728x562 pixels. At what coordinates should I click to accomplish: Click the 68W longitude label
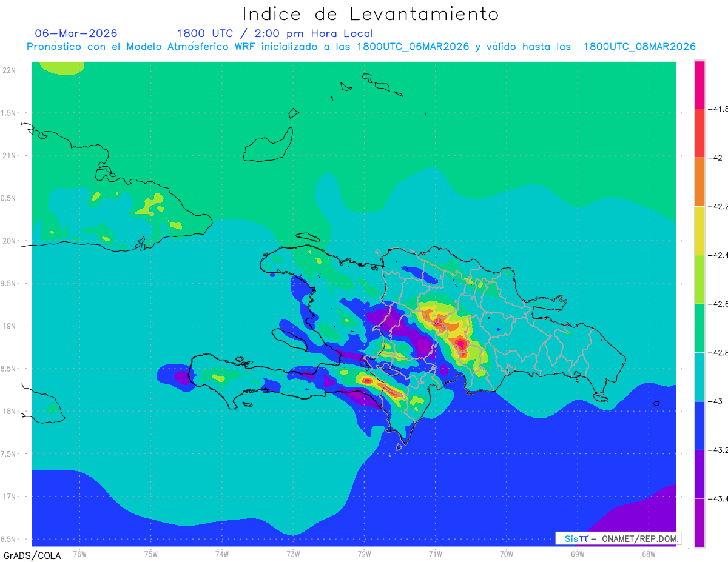(x=649, y=554)
